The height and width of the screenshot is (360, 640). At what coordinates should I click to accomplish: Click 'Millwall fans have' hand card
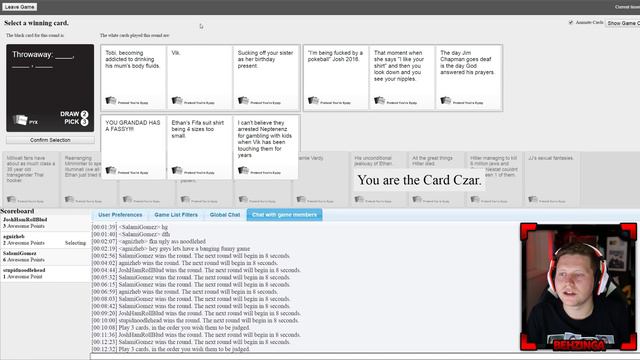click(x=31, y=180)
